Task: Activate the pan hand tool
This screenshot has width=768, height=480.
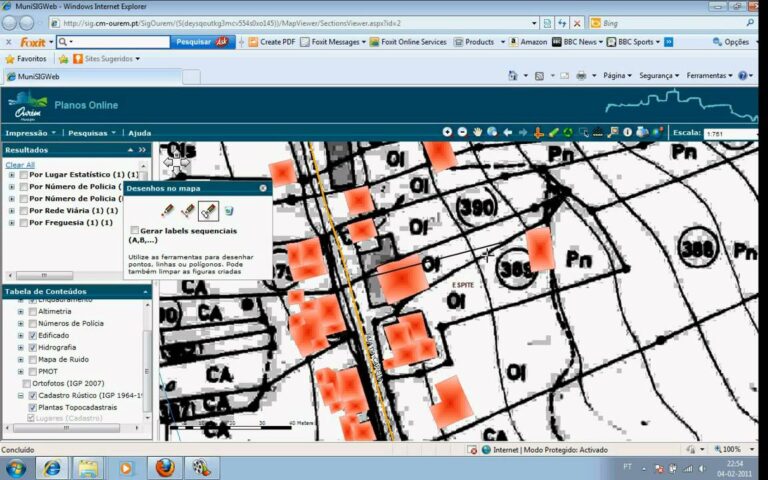Action: (x=477, y=132)
